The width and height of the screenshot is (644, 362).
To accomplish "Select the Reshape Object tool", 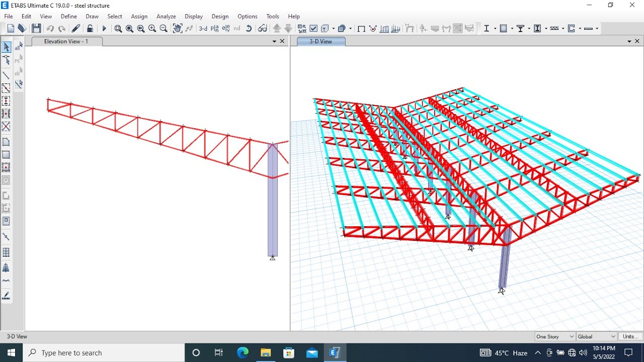I will coord(6,60).
